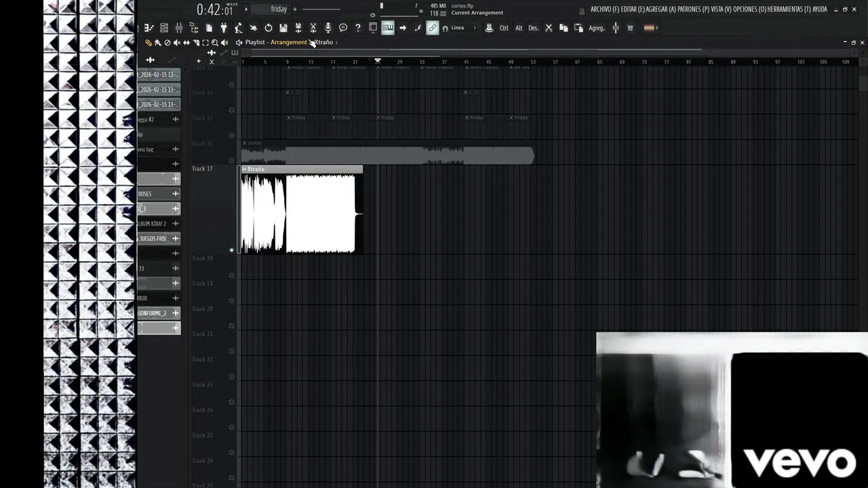Click the Xtraño audio clip header on Track 17
Screen dimensions: 868x488
point(302,169)
